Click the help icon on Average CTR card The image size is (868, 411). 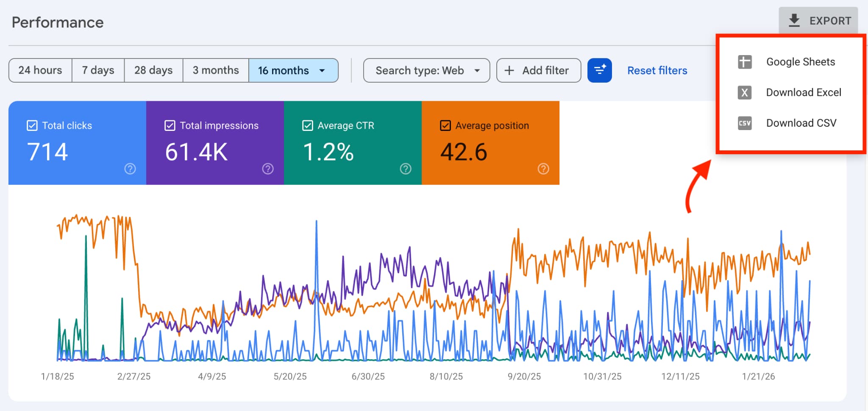point(405,169)
